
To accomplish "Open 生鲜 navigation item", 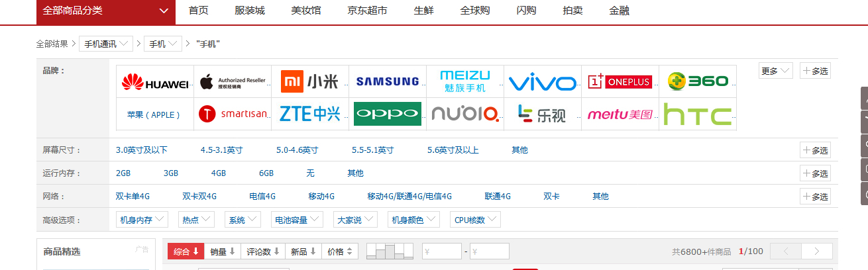I will [x=423, y=11].
